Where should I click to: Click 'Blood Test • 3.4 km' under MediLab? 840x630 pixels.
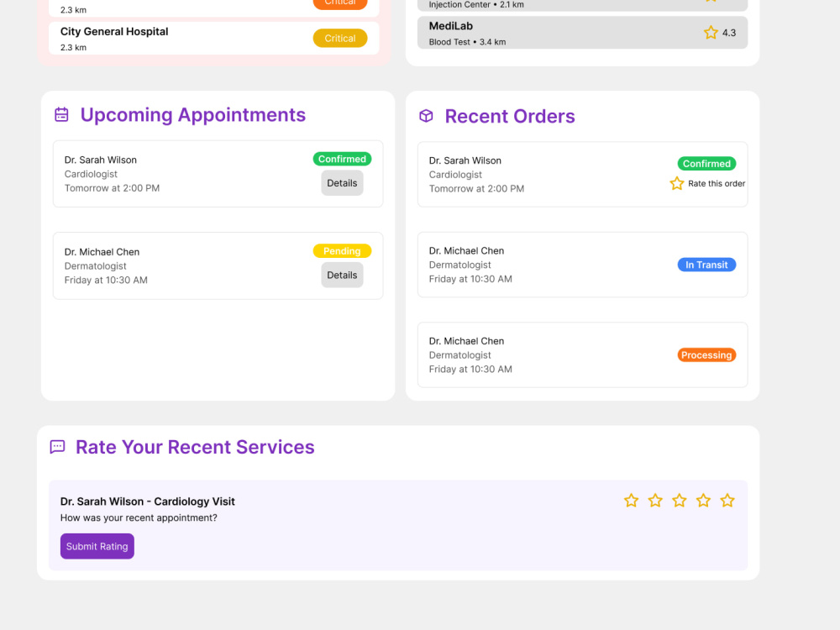click(x=467, y=42)
